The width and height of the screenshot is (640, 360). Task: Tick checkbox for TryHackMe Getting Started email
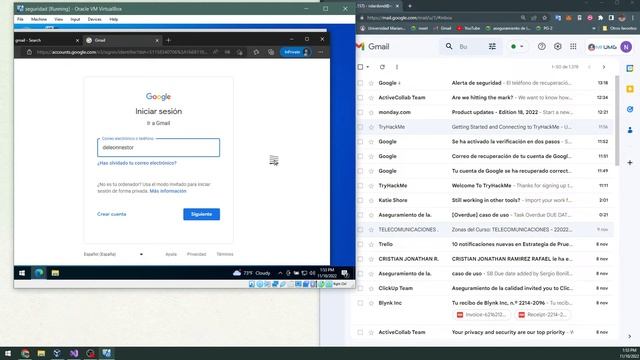[x=360, y=127]
